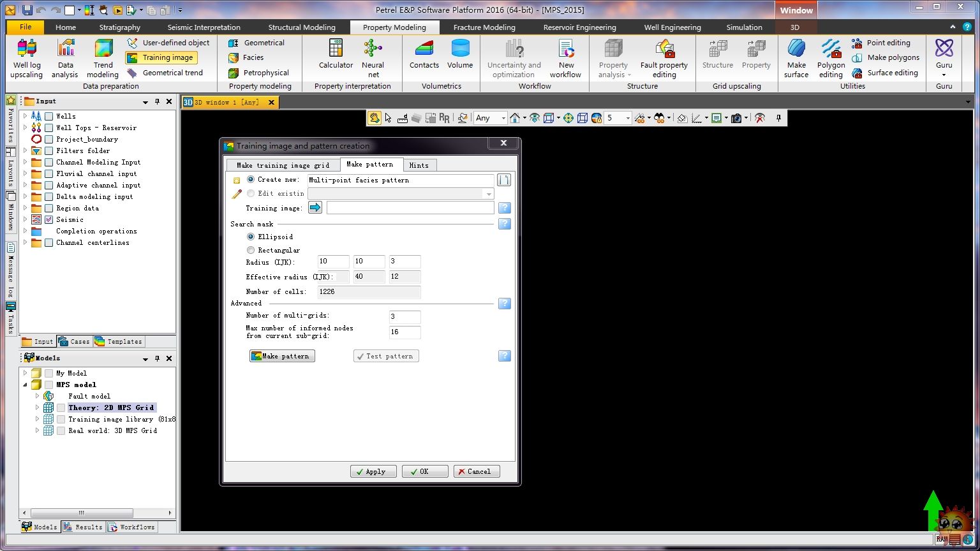Viewport: 980px width, 551px height.
Task: Check the Theory: 2D MPS Grid checkbox
Action: coord(61,408)
